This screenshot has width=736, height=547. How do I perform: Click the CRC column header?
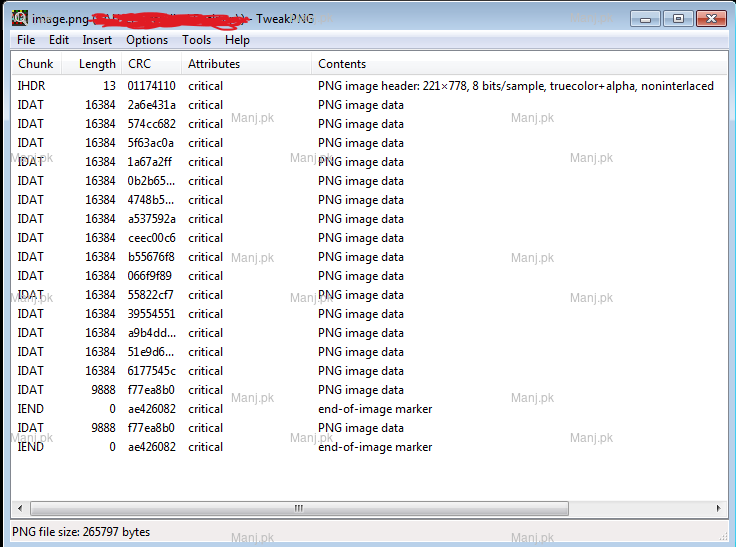[140, 64]
